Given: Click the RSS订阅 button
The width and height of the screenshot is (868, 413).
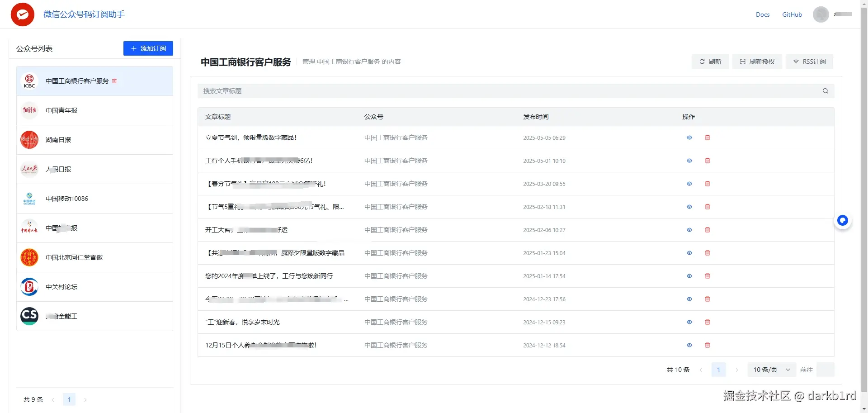Looking at the screenshot, I should click(809, 62).
